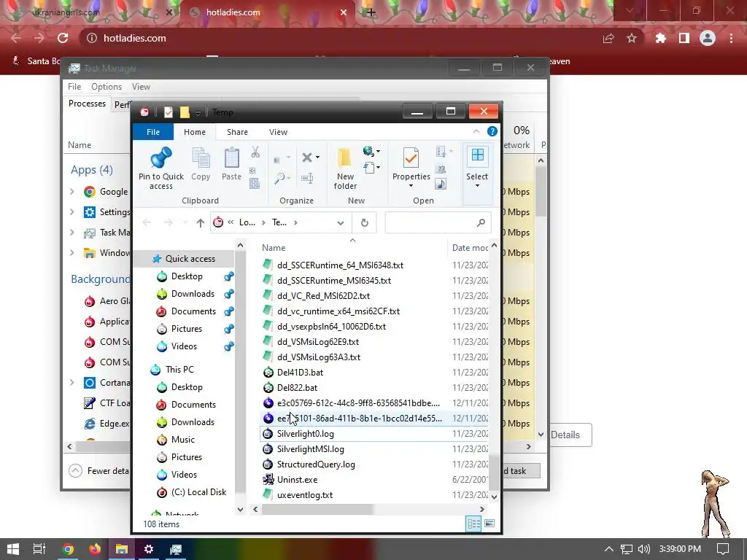This screenshot has width=747, height=560.
Task: Open Chrome share page icon
Action: click(608, 38)
